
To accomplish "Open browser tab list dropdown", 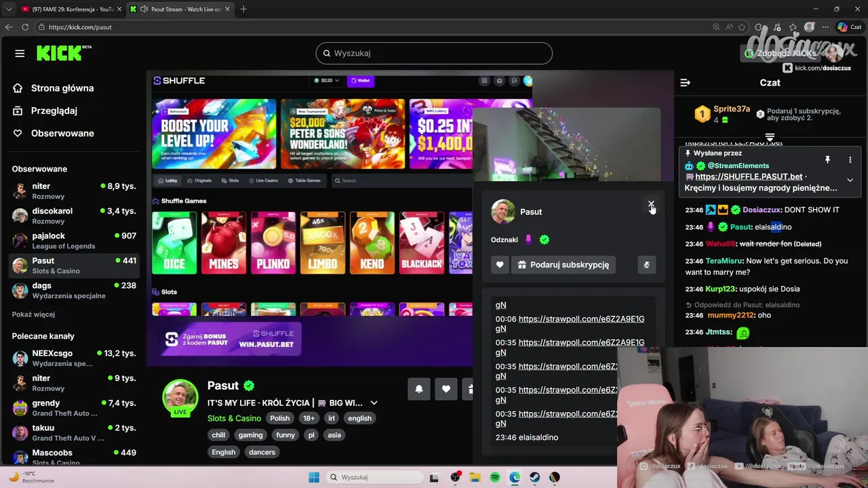I will pyautogui.click(x=8, y=9).
